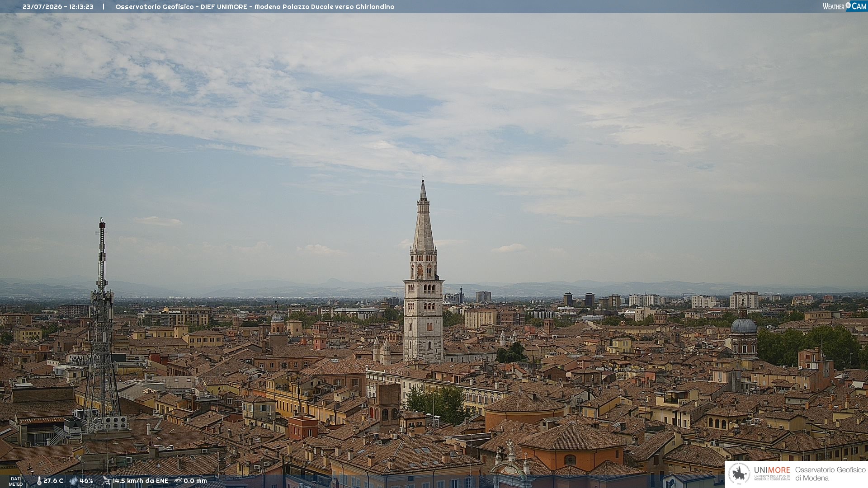Select the 46% humidity value
868x488 pixels.
[86, 481]
